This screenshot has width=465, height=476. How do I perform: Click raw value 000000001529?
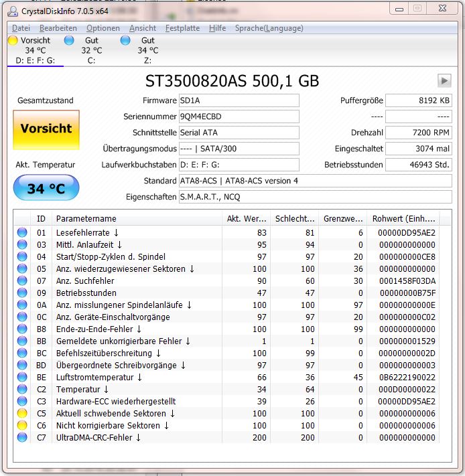(407, 341)
